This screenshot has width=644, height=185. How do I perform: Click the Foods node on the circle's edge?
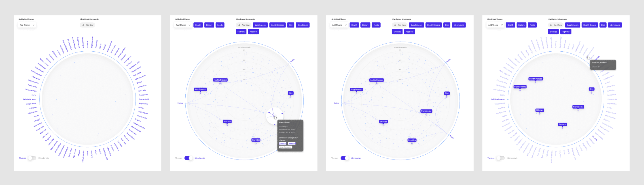[449, 135]
